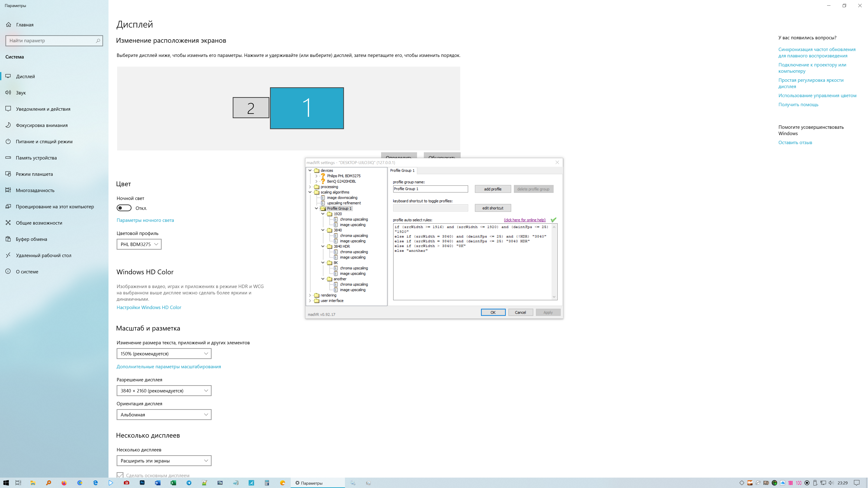Click the Calculator taskbar icon
This screenshot has width=868, height=488.
[267, 483]
